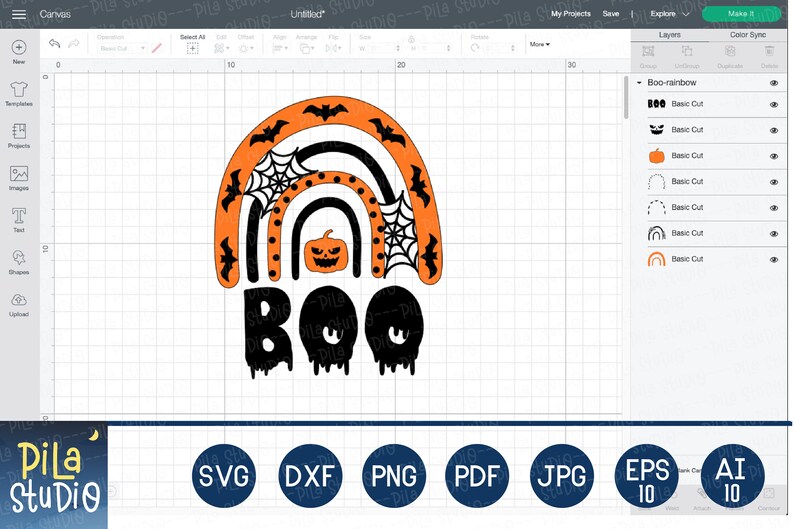Click the Untitled project name

point(307,14)
